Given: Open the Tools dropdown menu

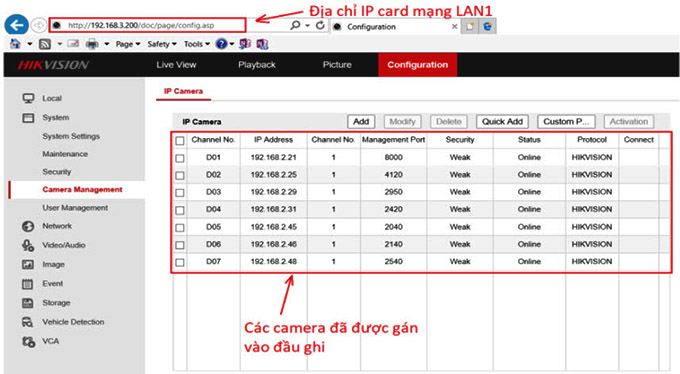Looking at the screenshot, I should point(196,44).
